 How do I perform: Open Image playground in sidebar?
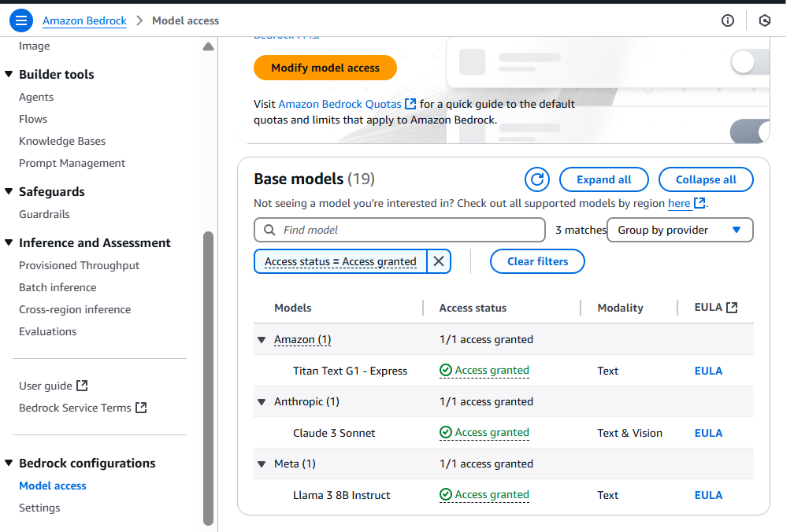(x=35, y=46)
